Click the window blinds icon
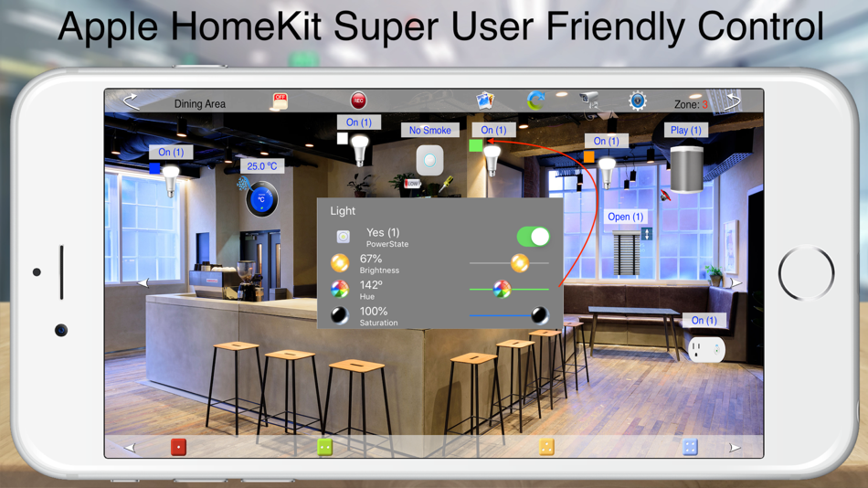Viewport: 868px width, 488px height. click(x=626, y=254)
